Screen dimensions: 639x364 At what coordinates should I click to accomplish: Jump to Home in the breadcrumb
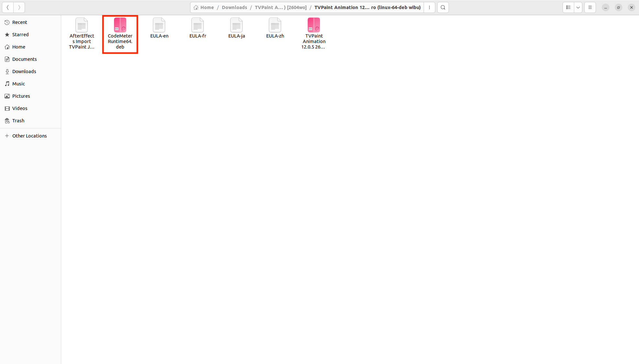click(207, 7)
